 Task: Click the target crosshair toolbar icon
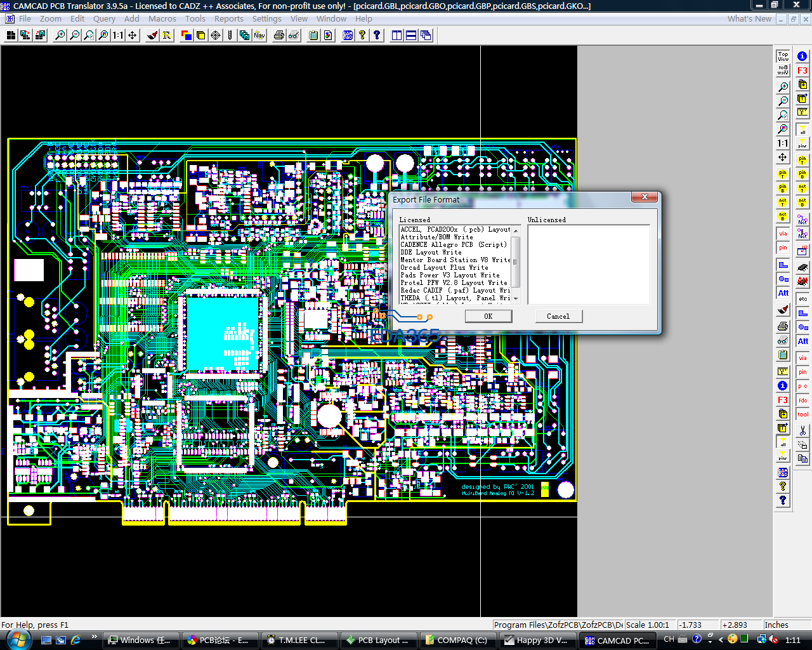216,36
